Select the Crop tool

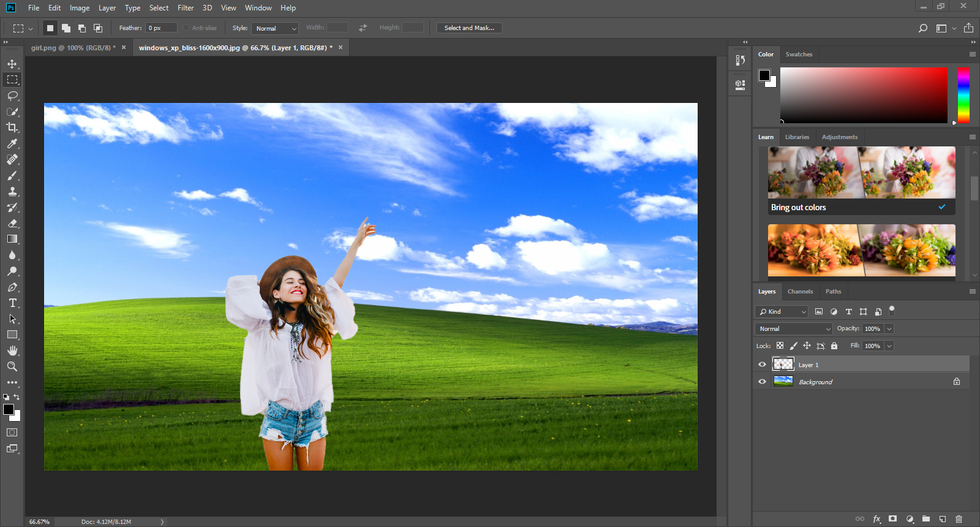[12, 127]
